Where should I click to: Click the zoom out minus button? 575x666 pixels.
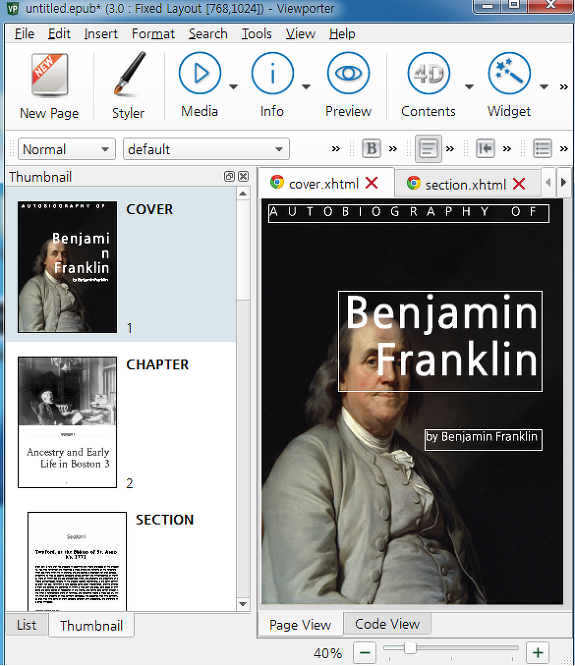pyautogui.click(x=365, y=652)
